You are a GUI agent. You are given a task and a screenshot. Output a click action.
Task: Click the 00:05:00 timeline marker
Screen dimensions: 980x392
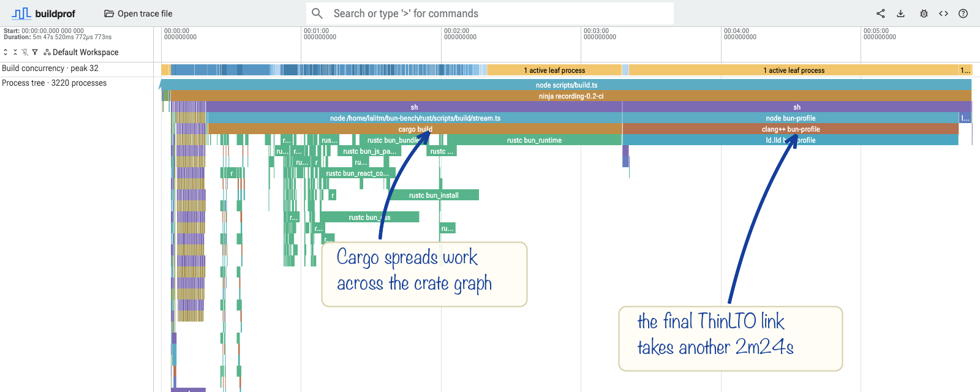pos(880,34)
